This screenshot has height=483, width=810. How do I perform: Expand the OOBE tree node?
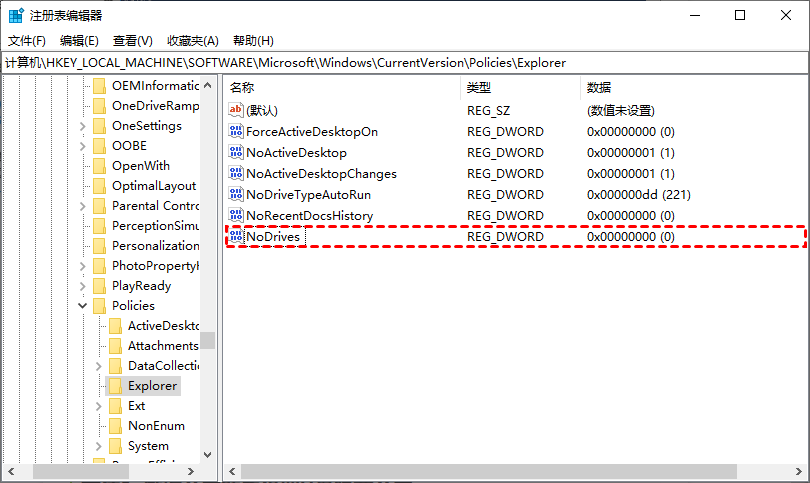point(83,146)
